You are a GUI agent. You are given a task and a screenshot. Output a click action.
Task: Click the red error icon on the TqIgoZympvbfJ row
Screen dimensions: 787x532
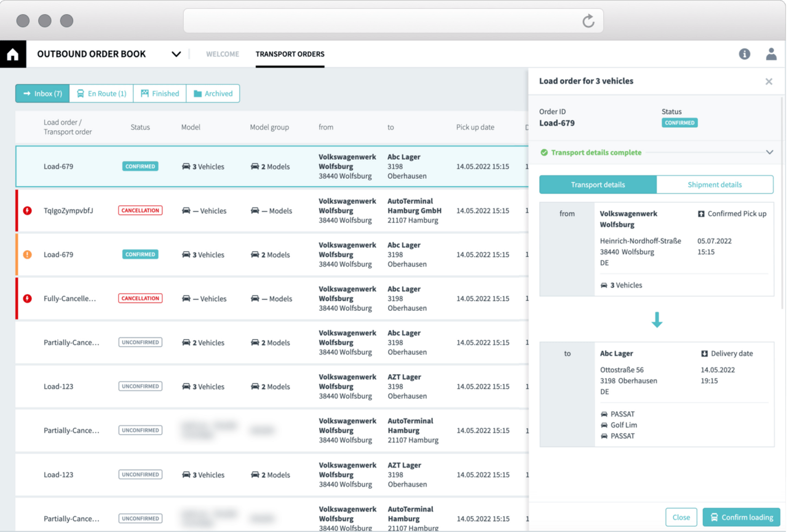[x=26, y=210]
